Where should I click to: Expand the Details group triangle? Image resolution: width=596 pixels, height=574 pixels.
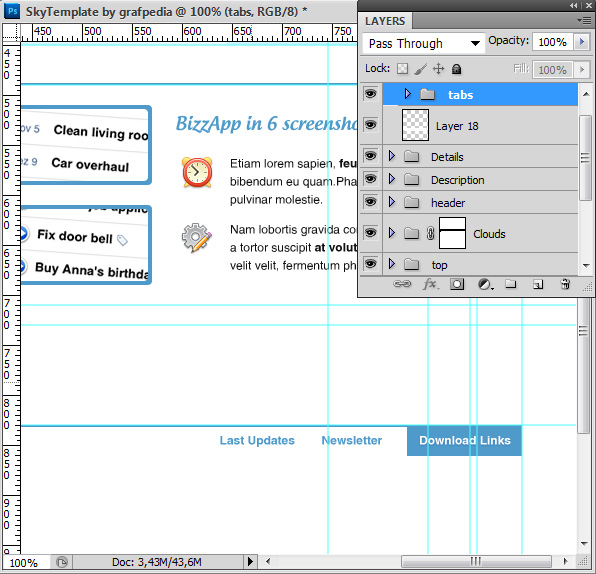392,156
